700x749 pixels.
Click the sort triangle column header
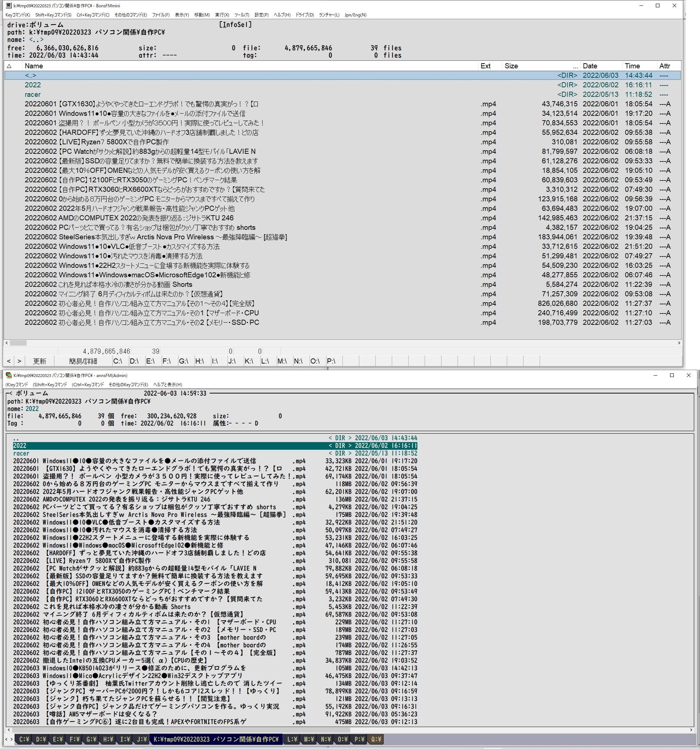coord(10,66)
